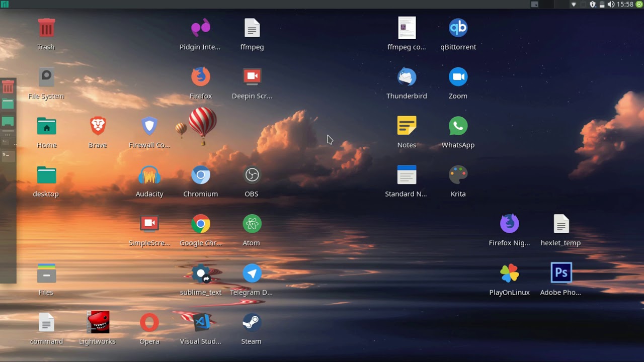Launch OBS from the desktop
The height and width of the screenshot is (362, 644).
[x=251, y=176]
